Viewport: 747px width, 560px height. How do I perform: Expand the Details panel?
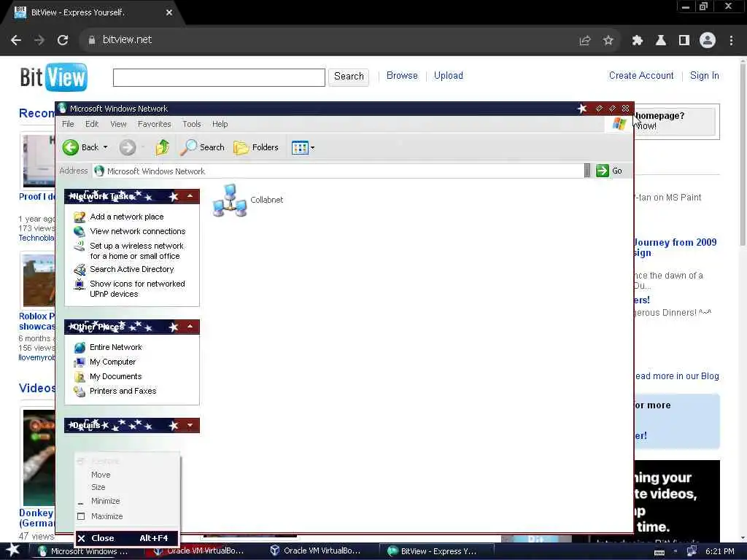click(190, 425)
